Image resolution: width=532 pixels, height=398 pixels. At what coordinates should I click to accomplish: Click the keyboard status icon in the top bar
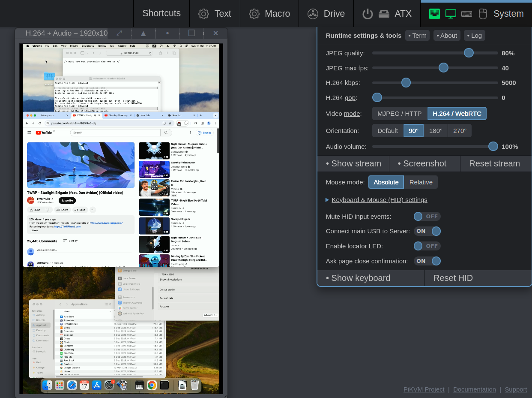point(466,14)
